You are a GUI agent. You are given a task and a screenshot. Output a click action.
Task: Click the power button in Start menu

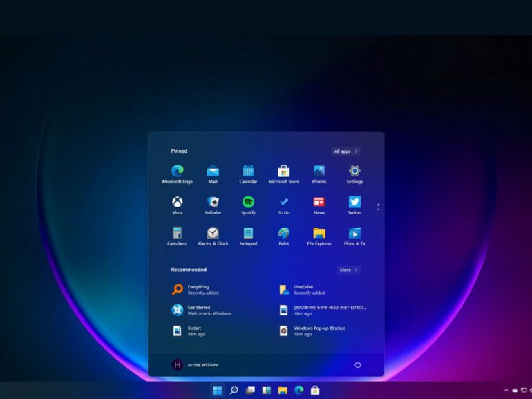point(358,365)
